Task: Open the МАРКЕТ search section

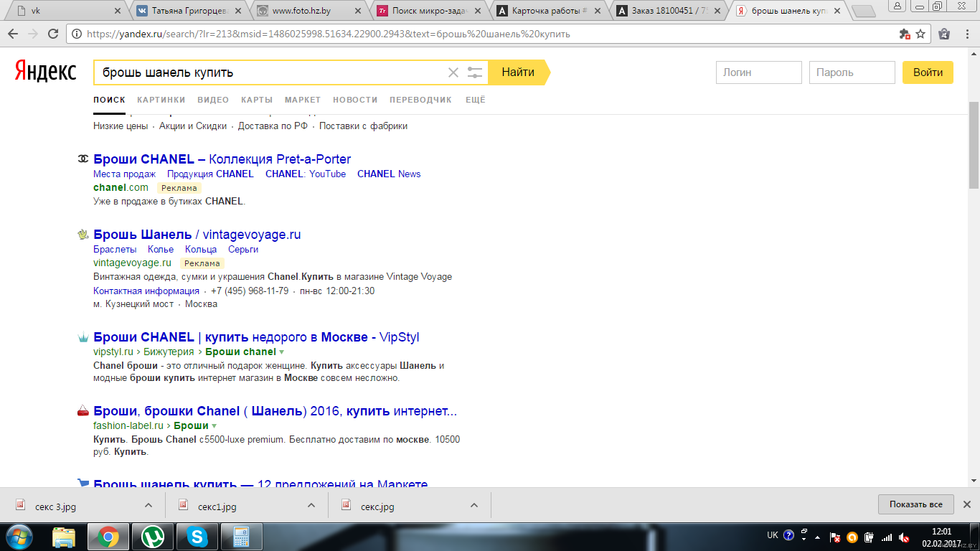Action: tap(303, 100)
